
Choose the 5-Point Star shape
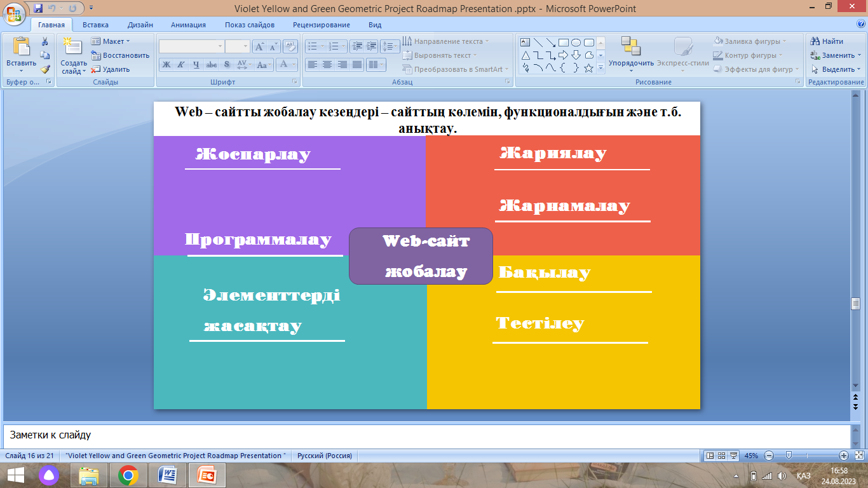point(589,68)
